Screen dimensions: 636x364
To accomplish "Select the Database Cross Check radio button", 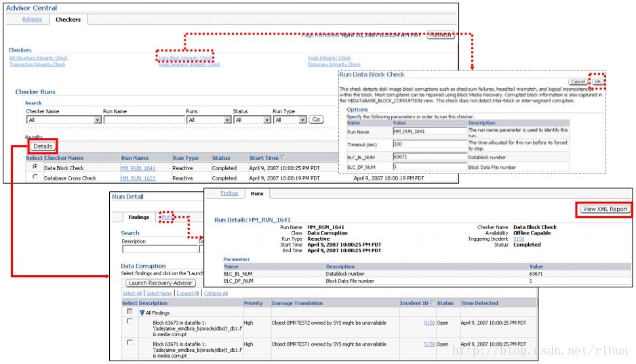I will tap(35, 177).
